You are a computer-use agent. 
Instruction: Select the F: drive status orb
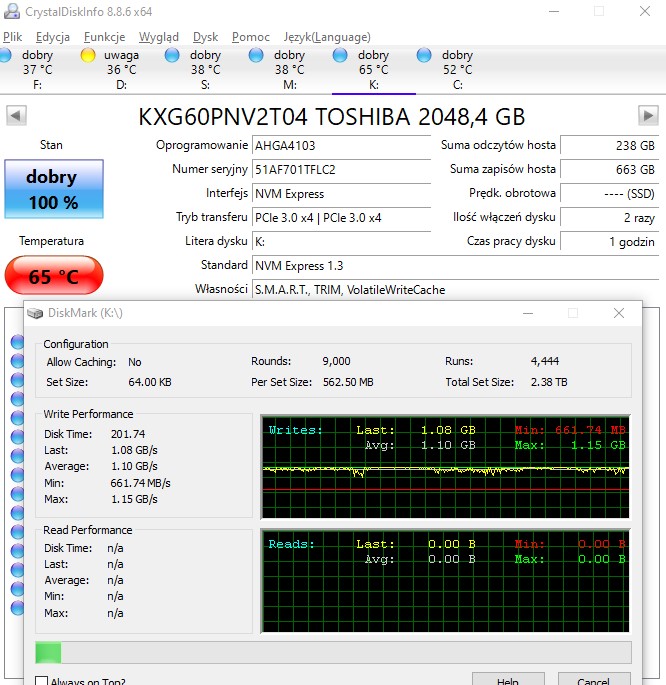6,55
